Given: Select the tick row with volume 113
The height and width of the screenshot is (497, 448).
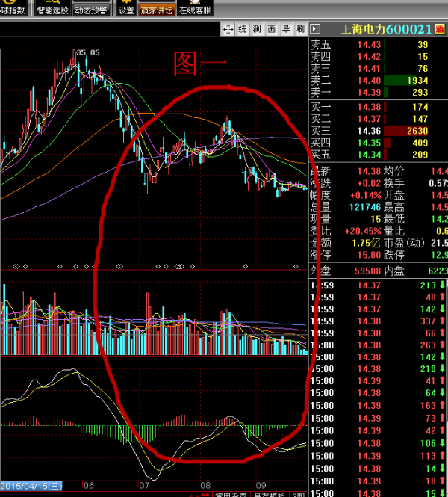Looking at the screenshot, I should point(378,456).
